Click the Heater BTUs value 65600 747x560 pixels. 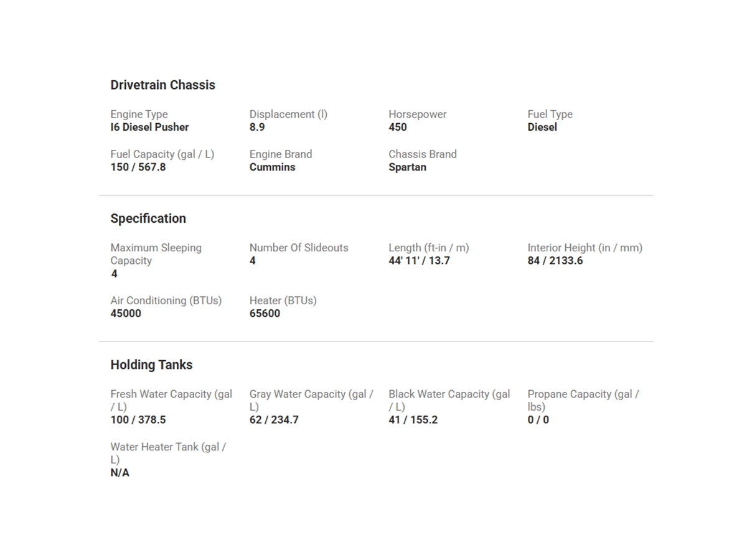(x=265, y=314)
